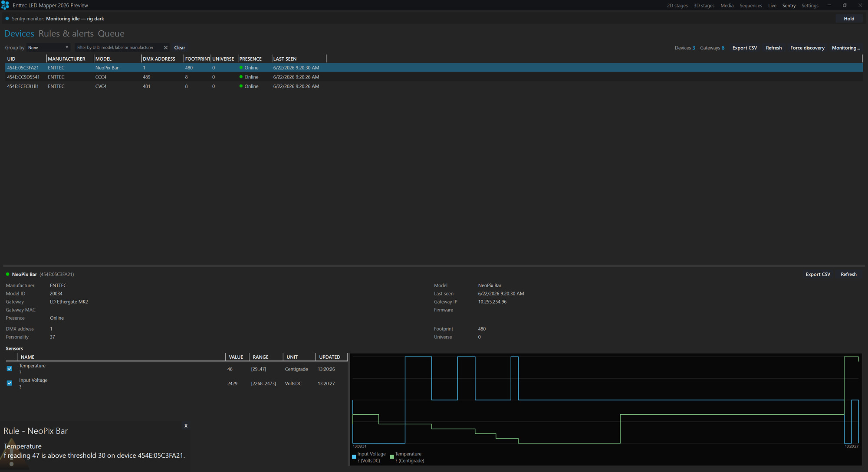868x472 pixels.
Task: Switch to the Devices section
Action: click(19, 34)
